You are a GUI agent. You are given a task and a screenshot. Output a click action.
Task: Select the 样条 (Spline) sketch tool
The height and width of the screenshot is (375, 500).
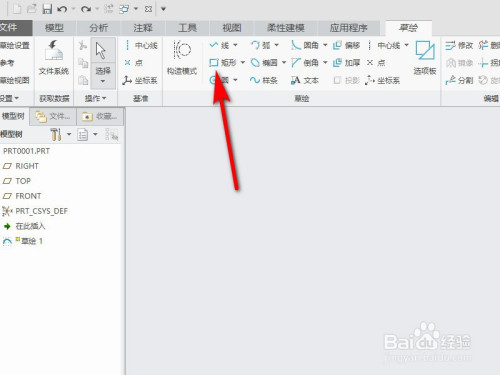264,80
